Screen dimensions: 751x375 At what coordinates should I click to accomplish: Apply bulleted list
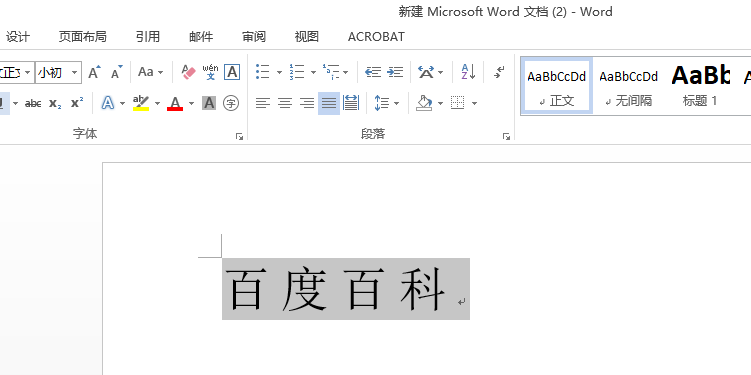coord(262,72)
